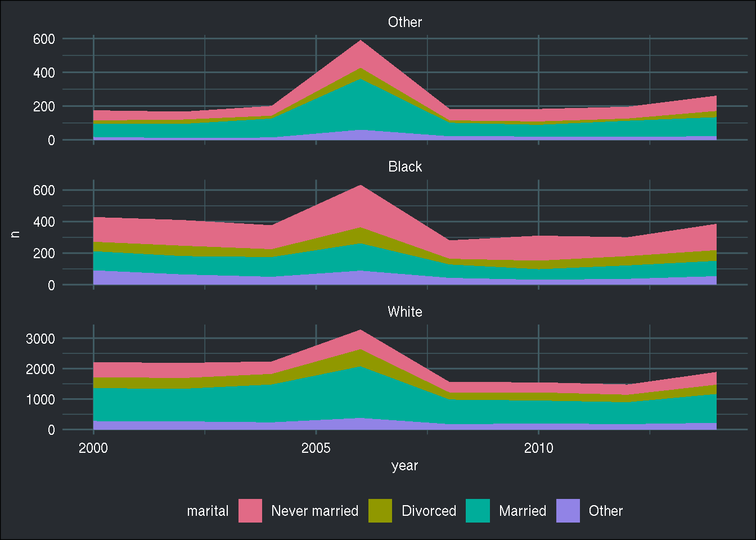Select the Other facet title

click(405, 22)
